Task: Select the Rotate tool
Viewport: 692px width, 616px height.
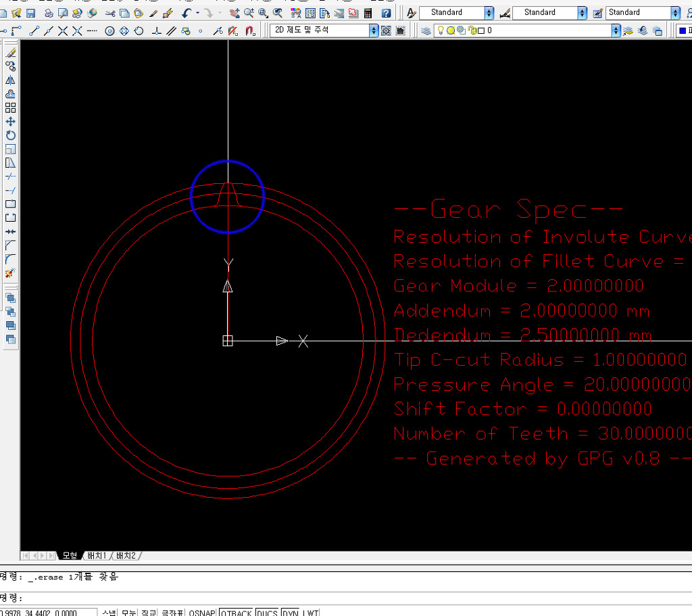Action: [x=11, y=135]
